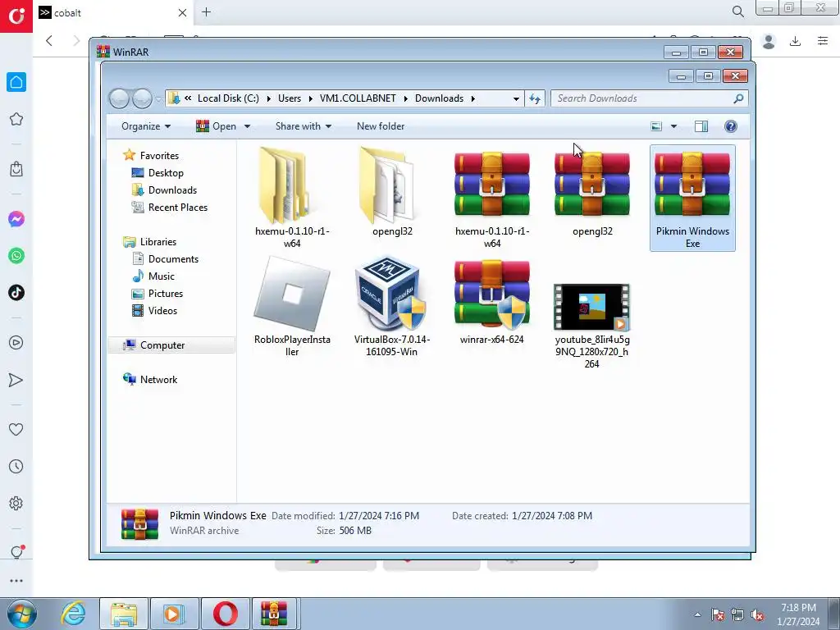Open the Organize menu
This screenshot has width=840, height=630.
[146, 126]
